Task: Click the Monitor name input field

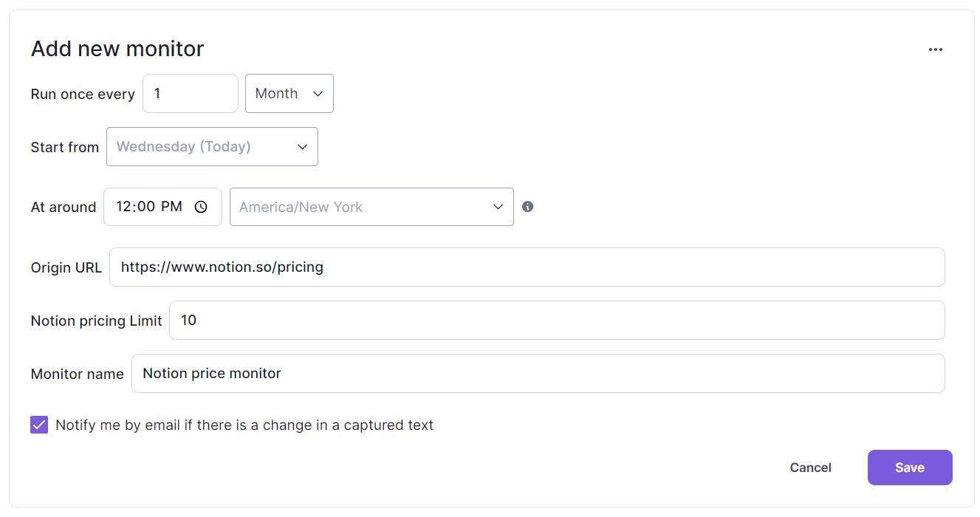Action: (x=538, y=373)
